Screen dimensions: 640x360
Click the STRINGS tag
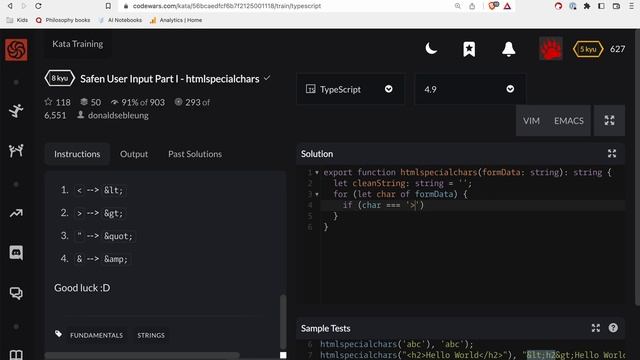[151, 335]
